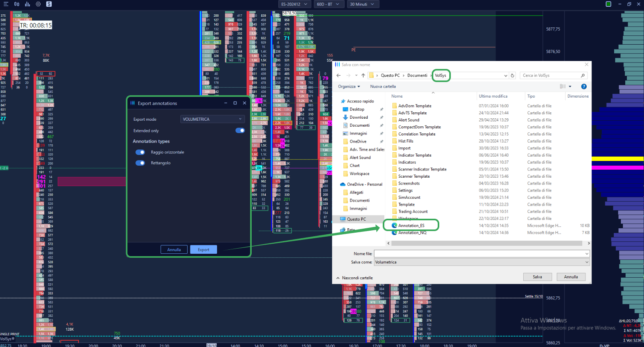Click the yellow volume profile bar
This screenshot has width=644, height=347.
pos(617,159)
